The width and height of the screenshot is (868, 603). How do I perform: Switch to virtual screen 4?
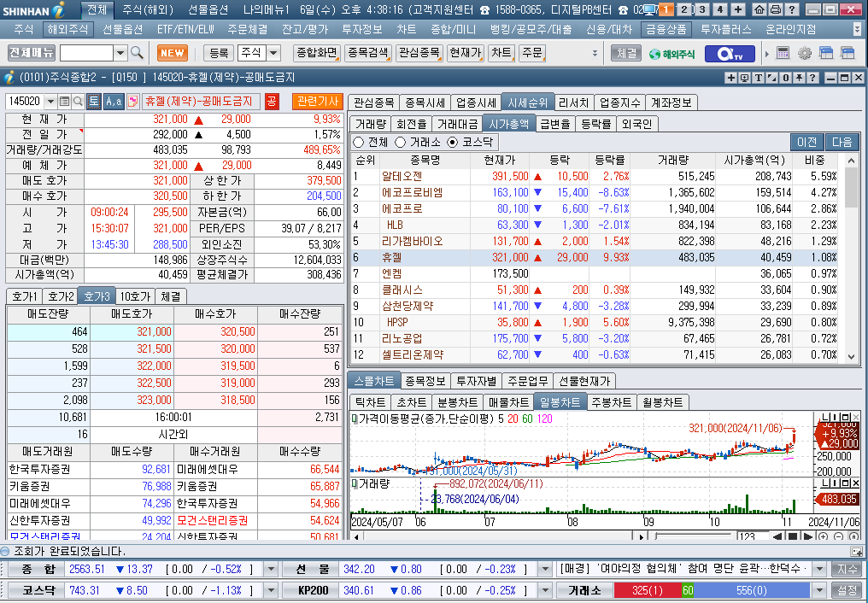pyautogui.click(x=720, y=9)
